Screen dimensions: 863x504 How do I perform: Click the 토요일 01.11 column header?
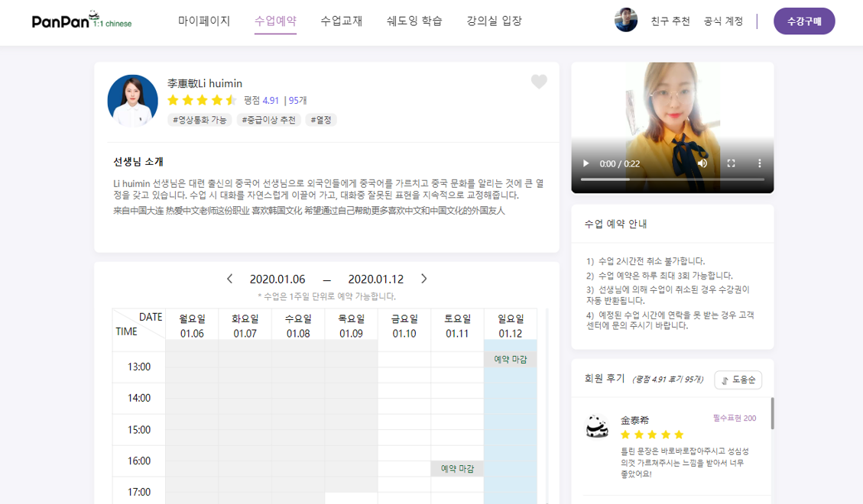pos(457,325)
